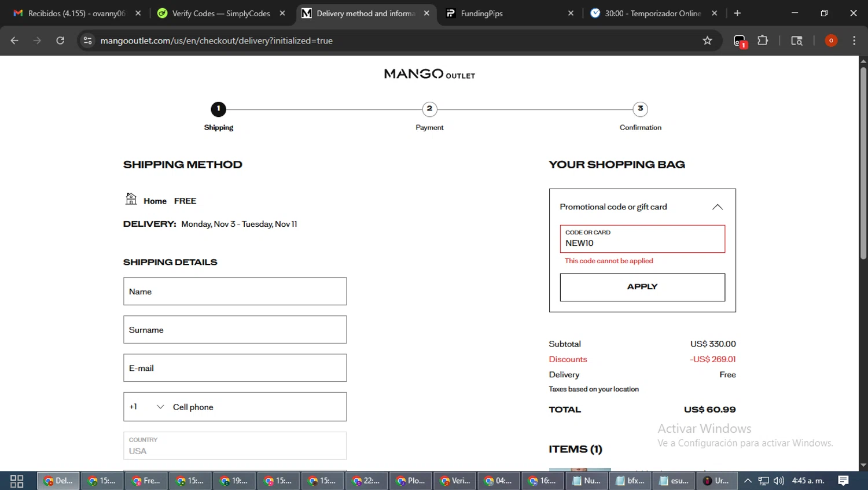Screen dimensions: 868x490
Task: Open Windows Task View button
Action: click(17, 481)
